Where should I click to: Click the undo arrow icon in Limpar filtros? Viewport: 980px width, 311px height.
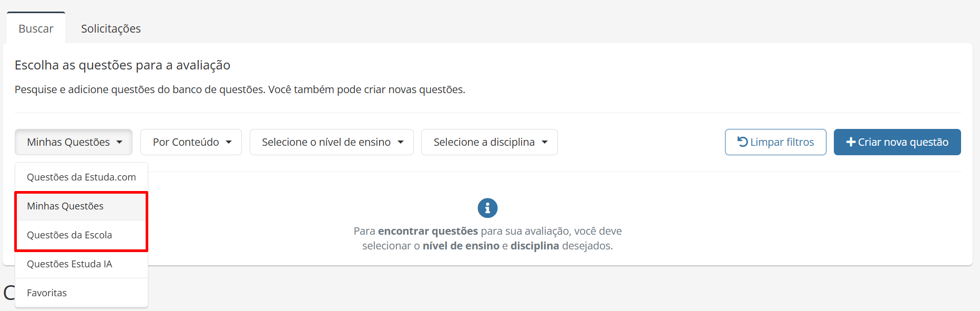742,142
